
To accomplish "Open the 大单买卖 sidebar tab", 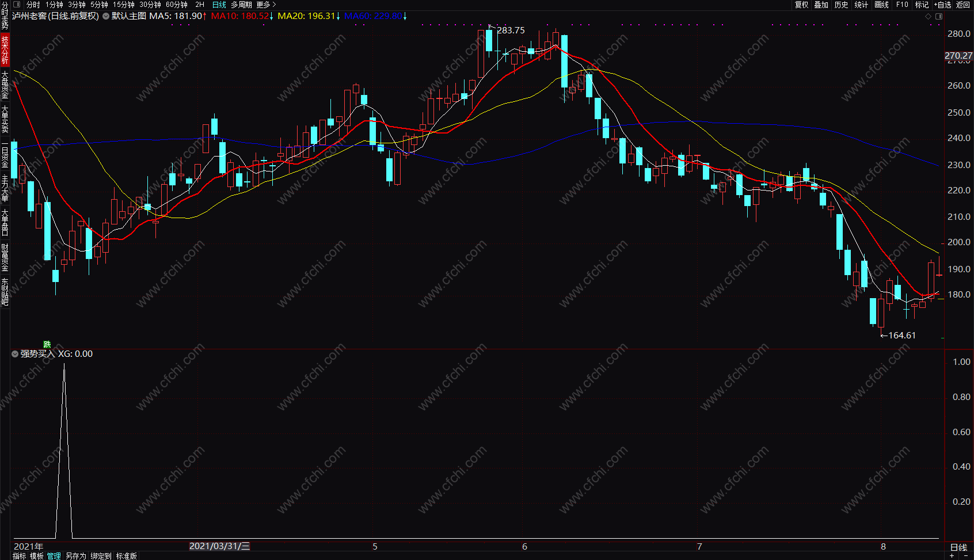I will pyautogui.click(x=5, y=119).
